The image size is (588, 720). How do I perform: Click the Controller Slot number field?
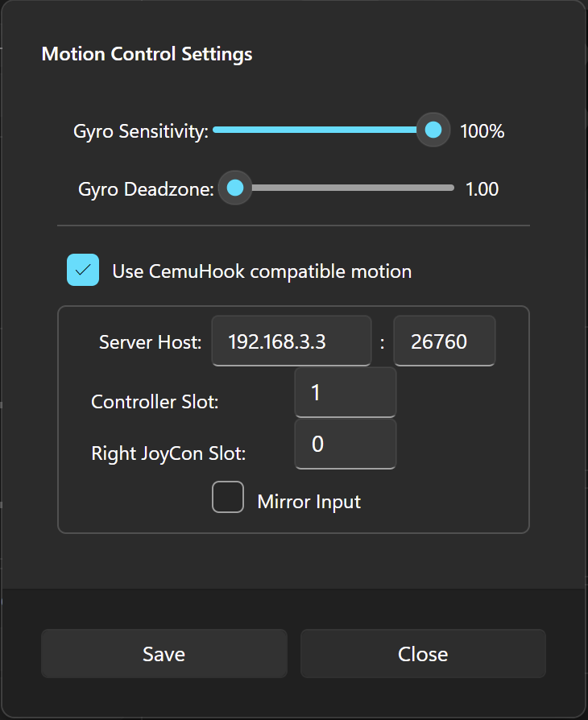345,392
